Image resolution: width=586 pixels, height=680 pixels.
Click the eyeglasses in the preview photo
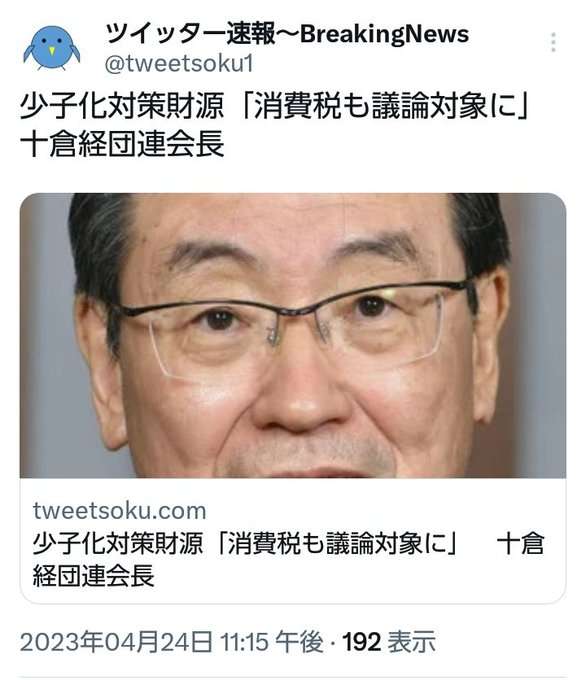click(x=292, y=328)
